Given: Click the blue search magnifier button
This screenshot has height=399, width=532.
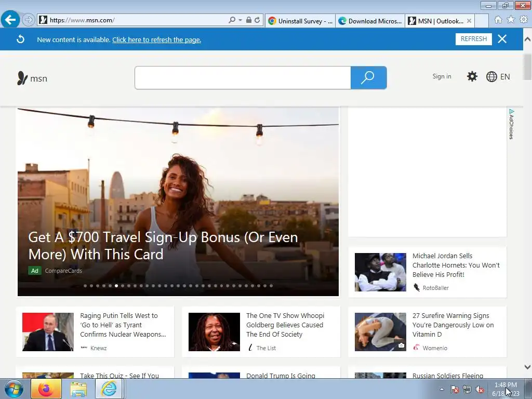Looking at the screenshot, I should click(x=368, y=78).
